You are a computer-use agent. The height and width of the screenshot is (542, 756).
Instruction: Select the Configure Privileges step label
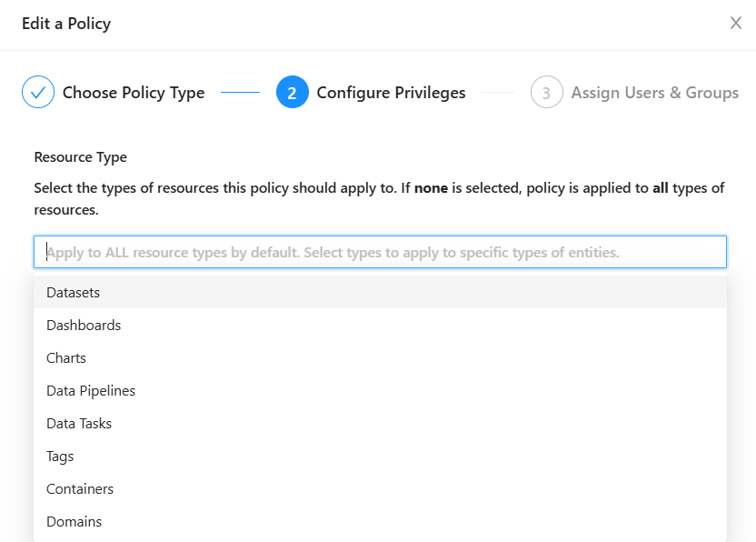coord(391,93)
